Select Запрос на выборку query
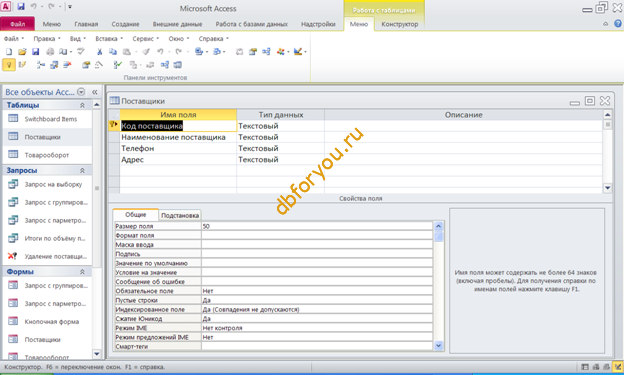Viewport: 624px width, 375px height. (53, 184)
